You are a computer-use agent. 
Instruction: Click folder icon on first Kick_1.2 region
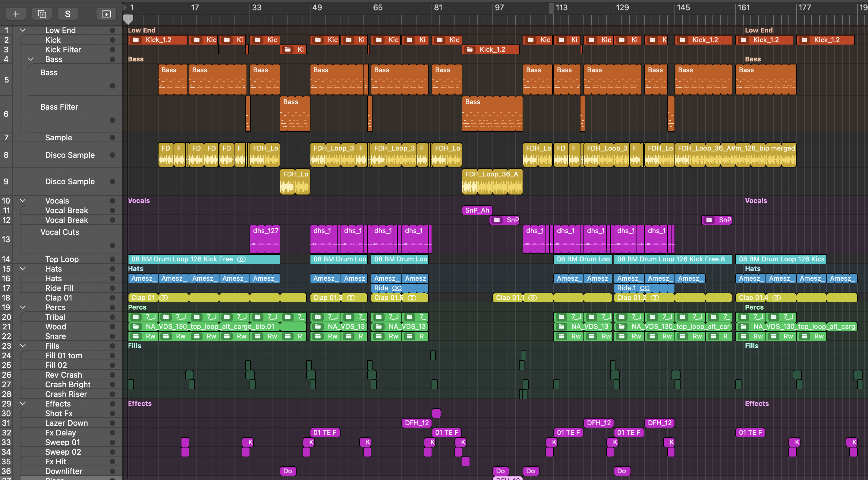click(136, 40)
